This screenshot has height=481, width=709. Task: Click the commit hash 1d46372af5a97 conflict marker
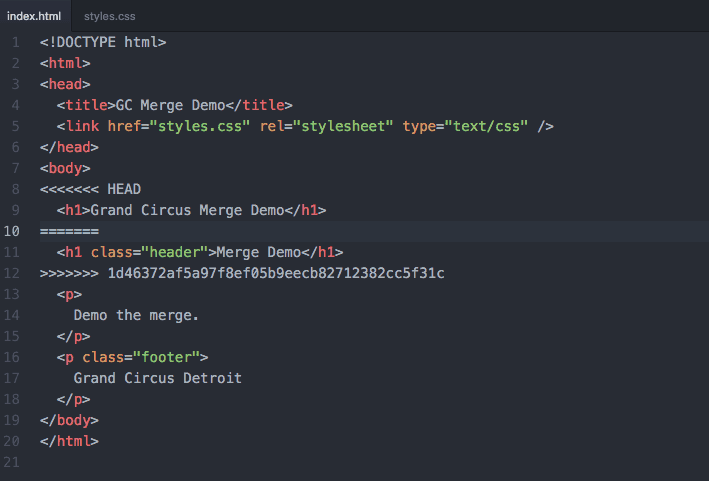[275, 273]
